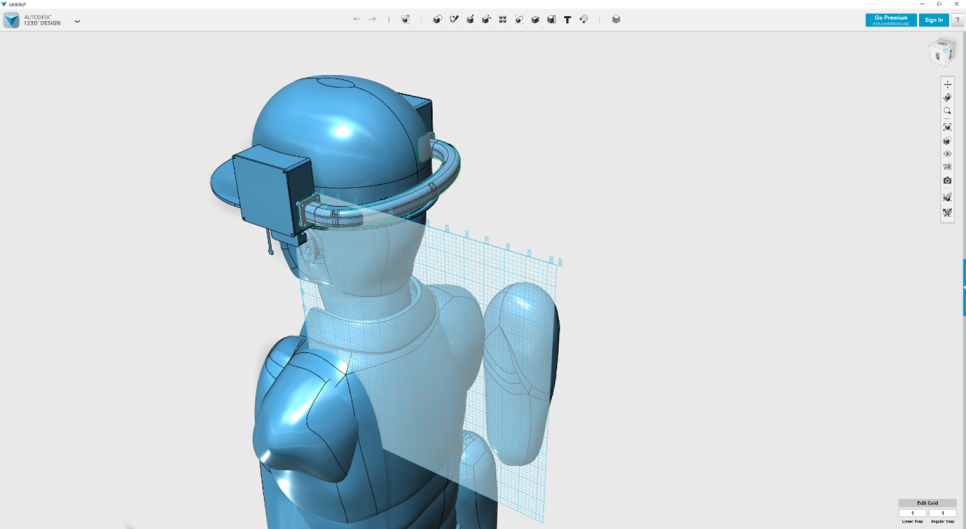
Task: Click the Pattern tool icon
Action: (503, 20)
